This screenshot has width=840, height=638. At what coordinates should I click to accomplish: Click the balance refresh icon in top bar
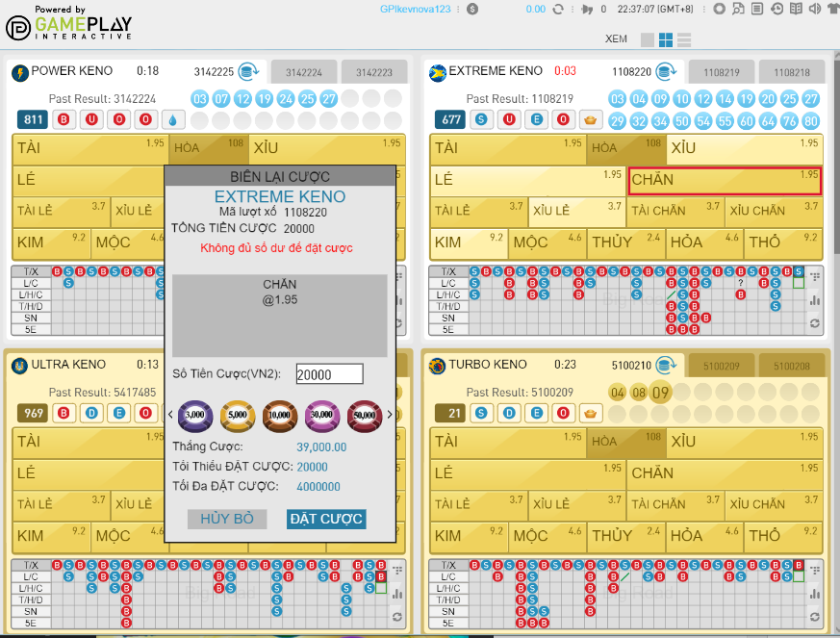point(559,9)
